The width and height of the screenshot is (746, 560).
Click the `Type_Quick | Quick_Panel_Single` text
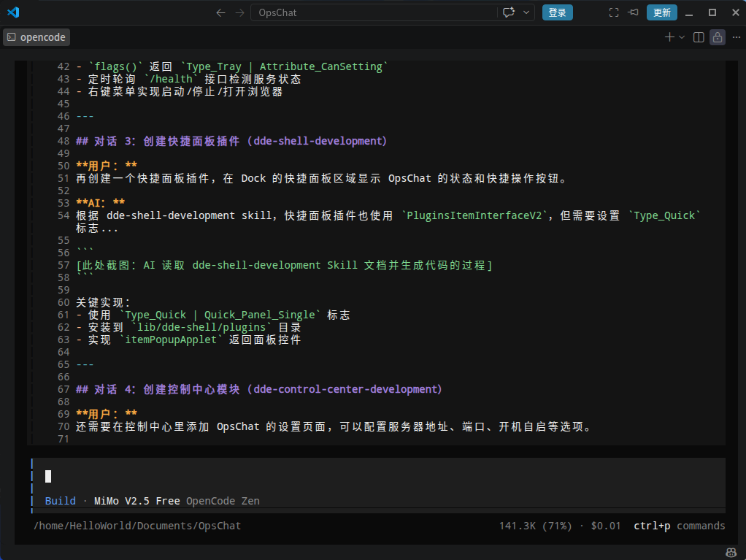point(220,315)
